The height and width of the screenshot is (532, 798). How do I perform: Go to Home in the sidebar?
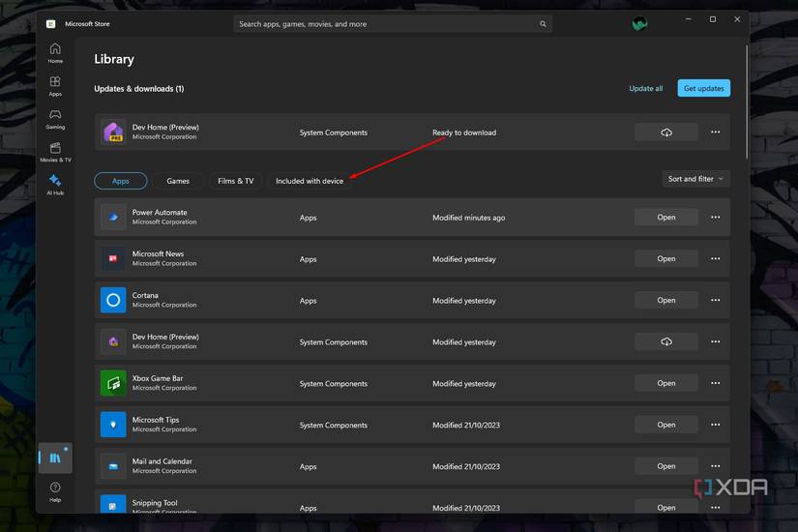click(x=55, y=53)
